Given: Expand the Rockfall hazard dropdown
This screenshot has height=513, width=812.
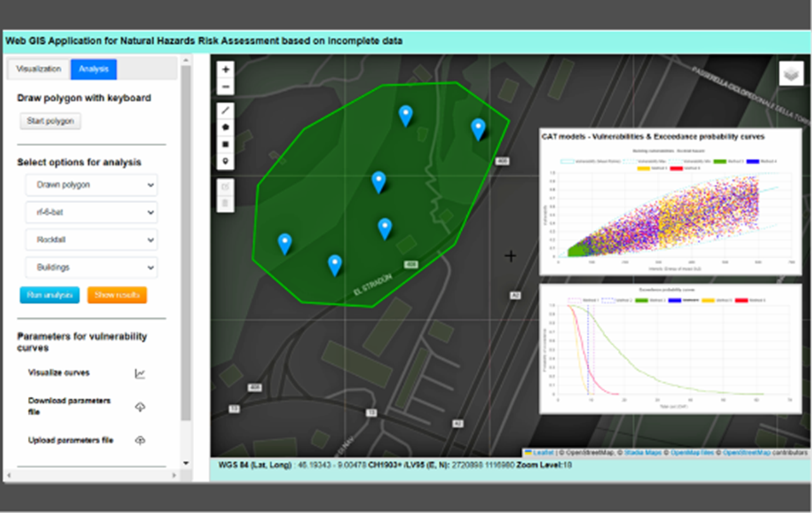Looking at the screenshot, I should click(x=92, y=240).
